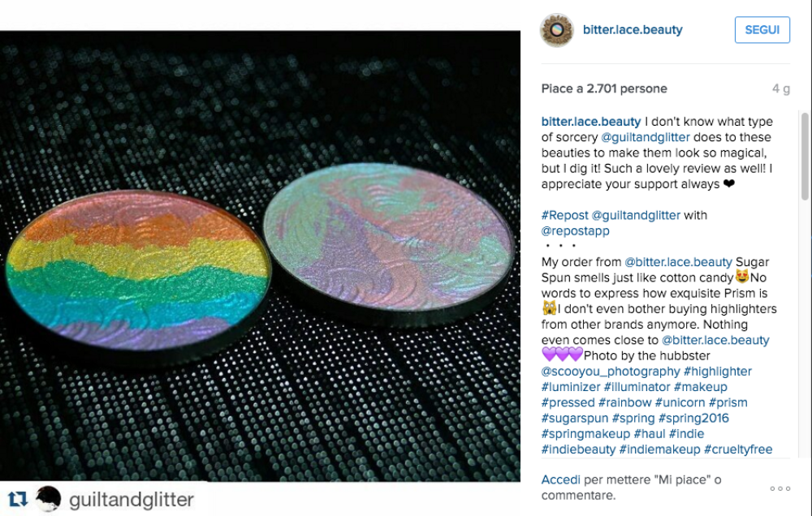Open the #Repost hashtag link
This screenshot has width=812, height=516.
[565, 215]
